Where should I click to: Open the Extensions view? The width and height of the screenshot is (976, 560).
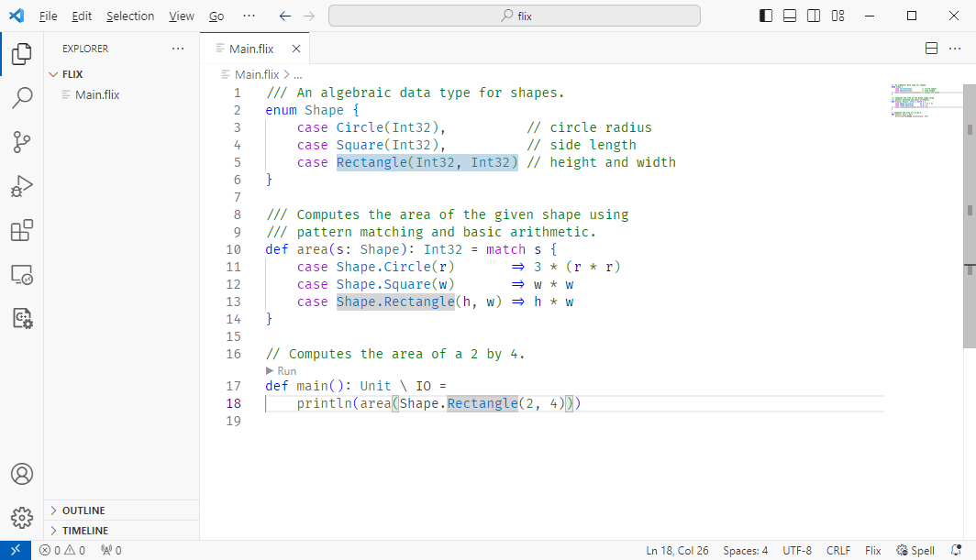click(21, 230)
